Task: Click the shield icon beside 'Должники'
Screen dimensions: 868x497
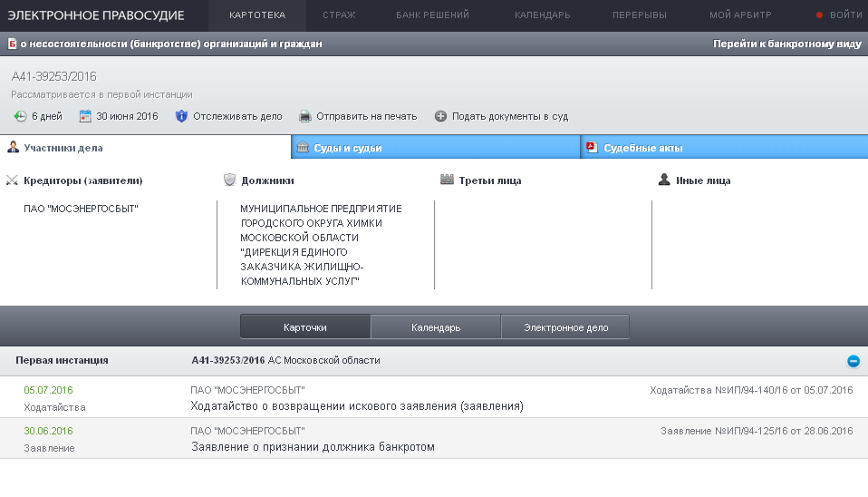Action: pos(230,180)
